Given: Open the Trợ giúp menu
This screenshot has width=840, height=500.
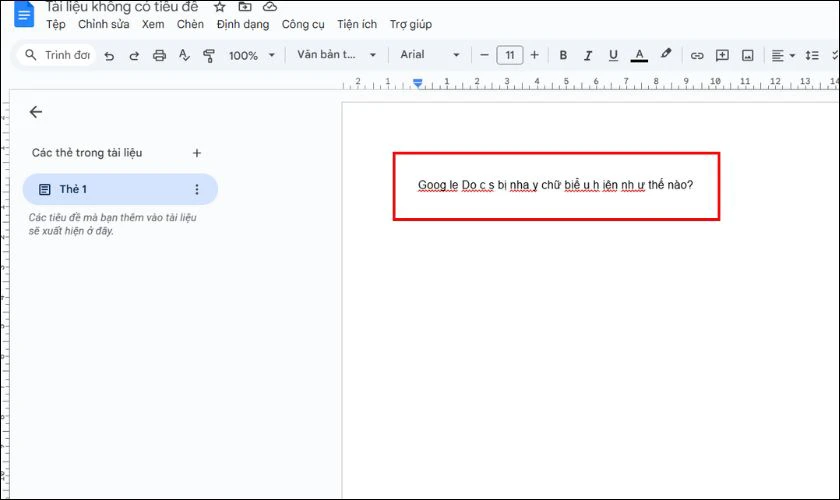Looking at the screenshot, I should coord(411,25).
